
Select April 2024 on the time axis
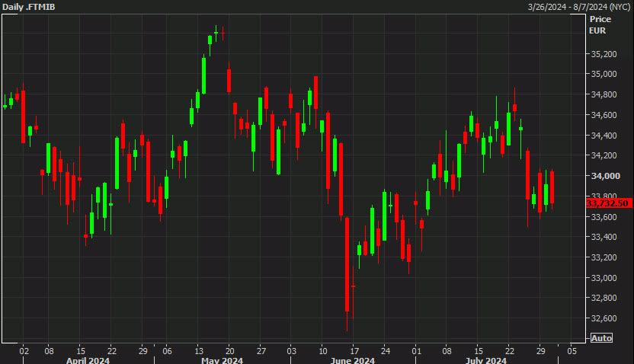pyautogui.click(x=87, y=359)
